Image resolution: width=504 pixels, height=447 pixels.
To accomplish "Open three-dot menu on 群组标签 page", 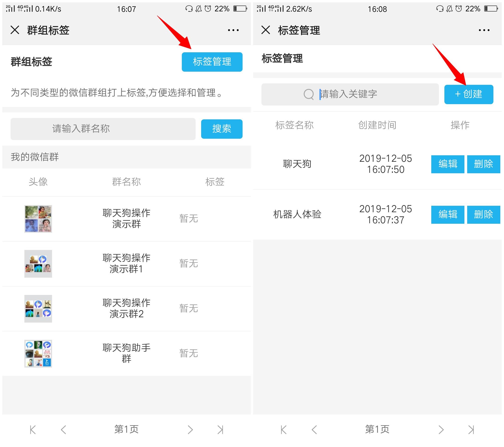I will click(233, 30).
